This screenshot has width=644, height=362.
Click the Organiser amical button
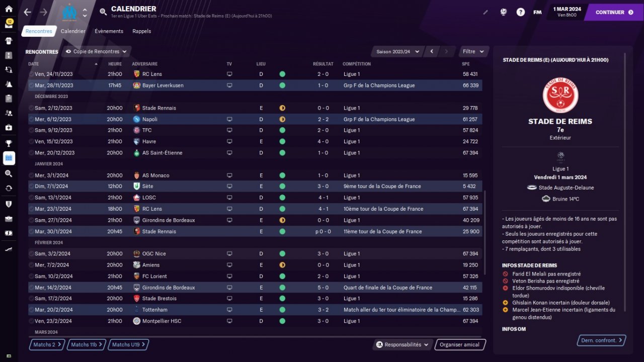(x=461, y=344)
